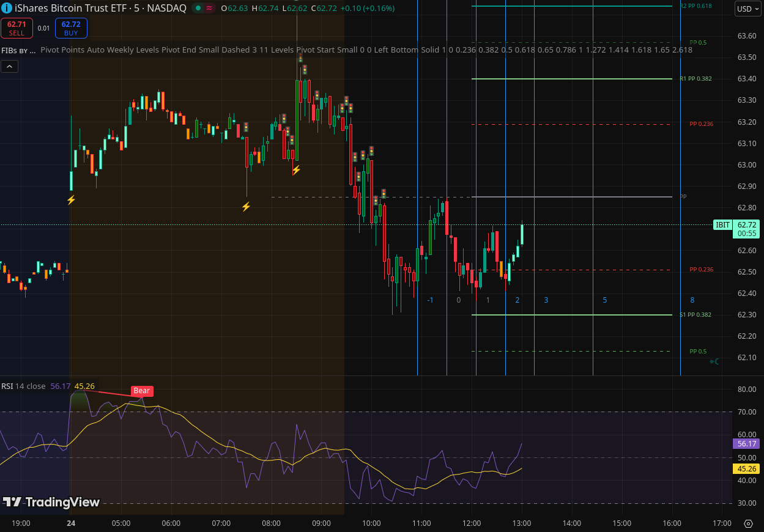The width and height of the screenshot is (764, 532).
Task: Click traffic light marker at the 63.50 peak
Action: tap(300, 58)
